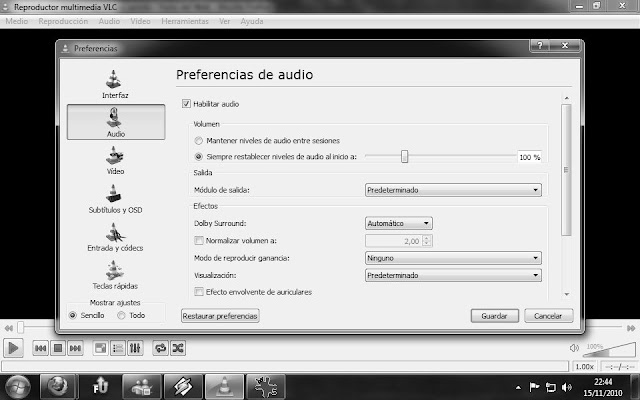
Task: Open the Ayuda menu
Action: 252,21
